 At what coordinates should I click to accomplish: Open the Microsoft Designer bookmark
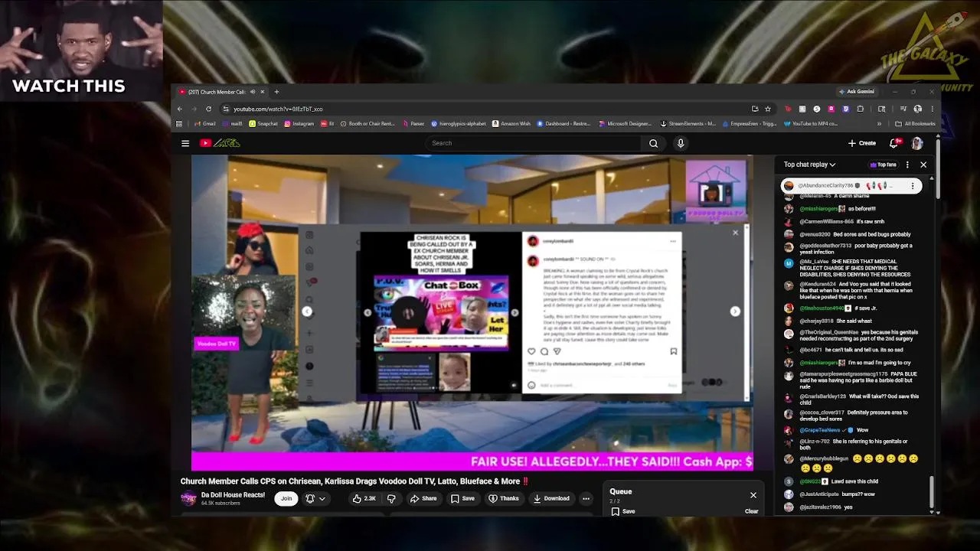pyautogui.click(x=626, y=124)
